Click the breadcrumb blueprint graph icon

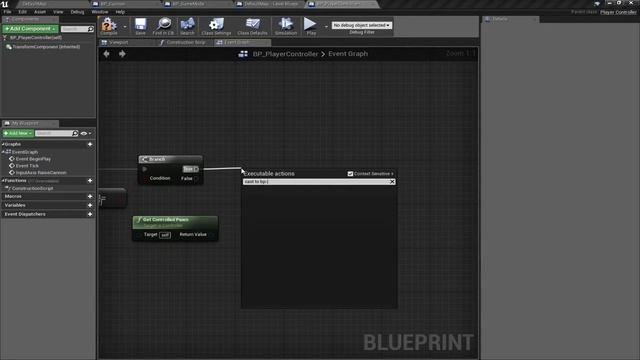coord(243,54)
